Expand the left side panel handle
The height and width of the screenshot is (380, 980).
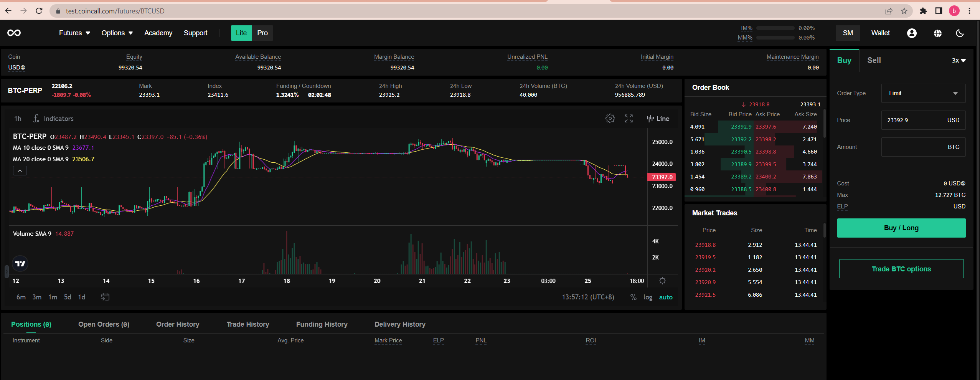(x=6, y=271)
